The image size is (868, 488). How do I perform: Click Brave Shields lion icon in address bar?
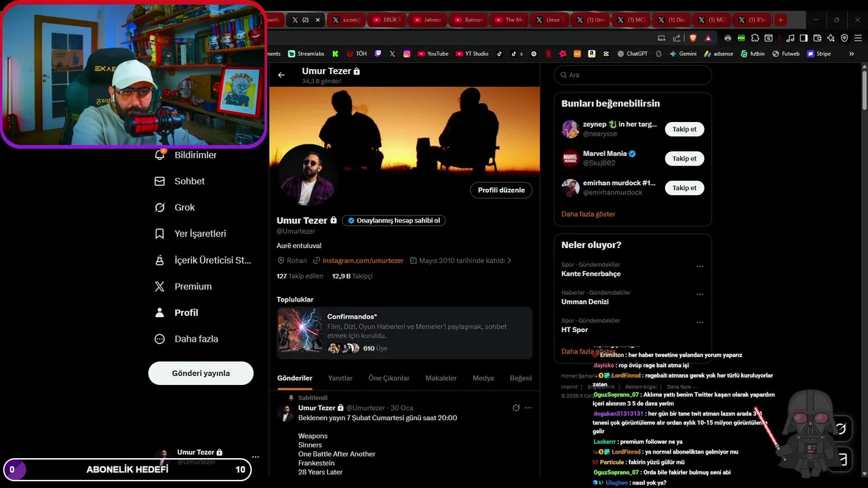(x=692, y=38)
